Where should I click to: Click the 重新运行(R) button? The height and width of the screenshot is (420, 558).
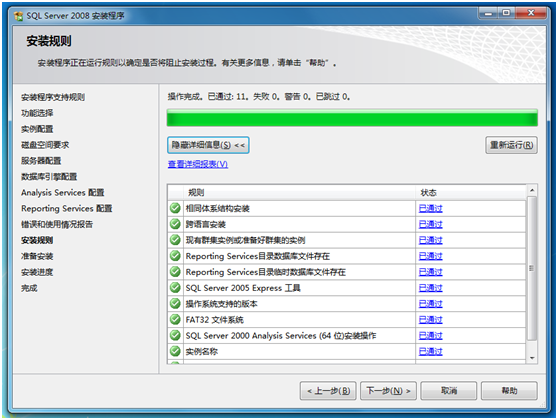pos(511,145)
